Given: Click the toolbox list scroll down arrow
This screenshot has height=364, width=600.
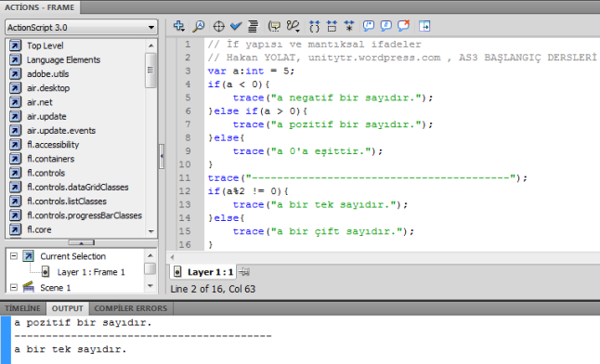Looking at the screenshot, I should (151, 231).
